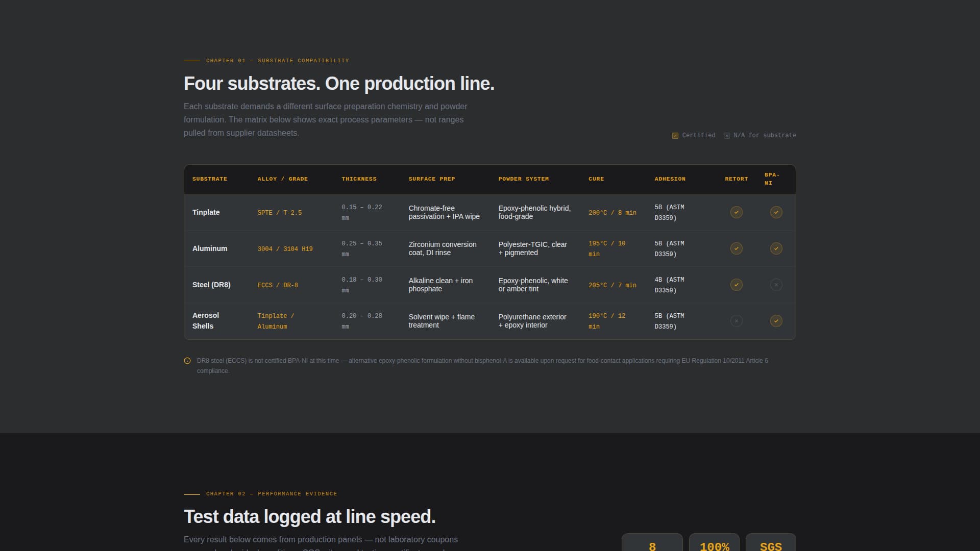Click the SGS stat card
This screenshot has height=551, width=980.
point(771,543)
